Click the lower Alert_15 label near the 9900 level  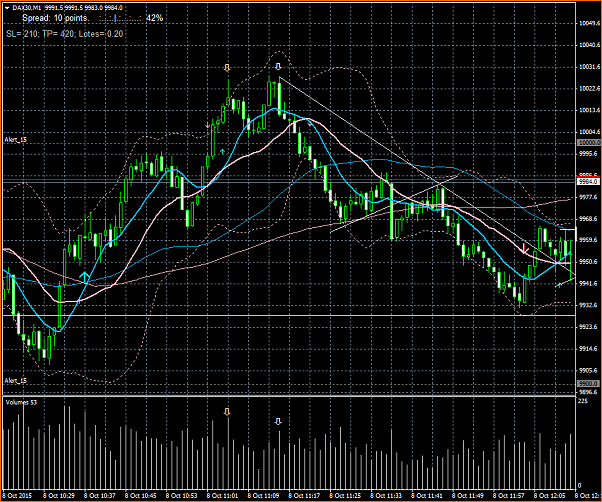[16, 380]
